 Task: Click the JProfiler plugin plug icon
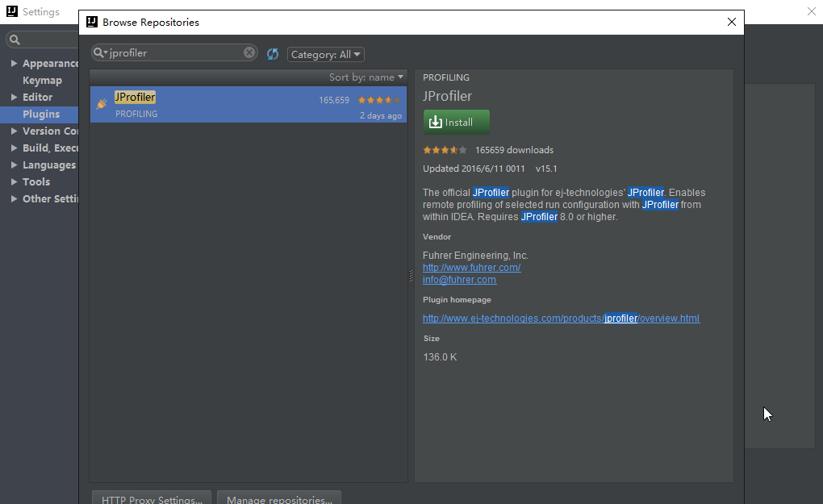(x=102, y=104)
